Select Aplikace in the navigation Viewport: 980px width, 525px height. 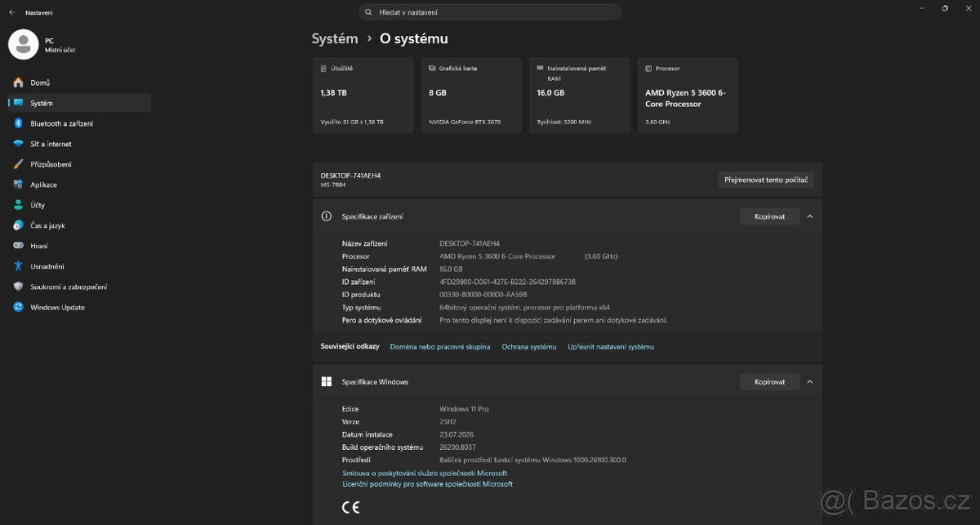[x=79, y=185]
